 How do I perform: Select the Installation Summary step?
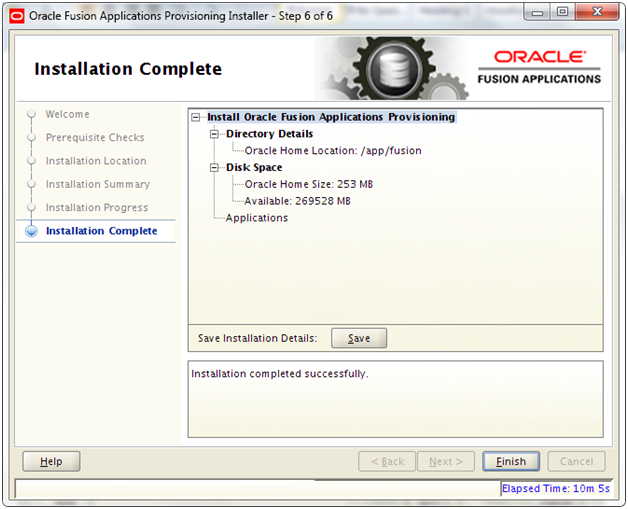coord(98,184)
